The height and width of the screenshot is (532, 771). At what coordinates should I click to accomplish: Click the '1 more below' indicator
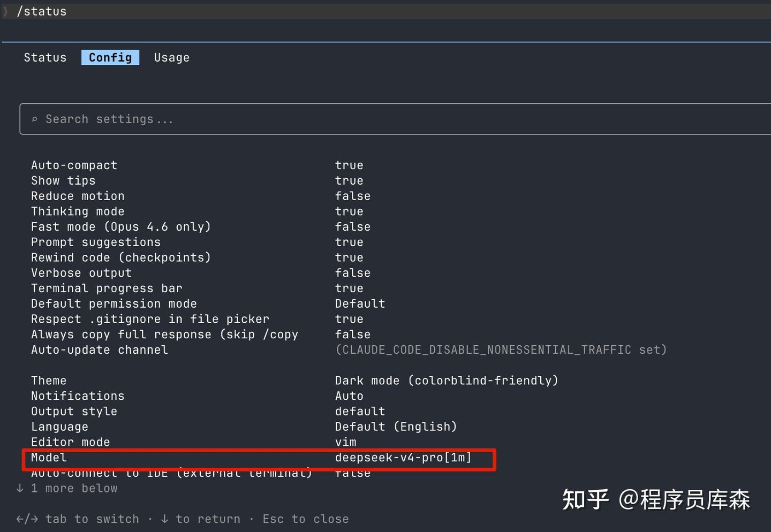click(x=67, y=489)
